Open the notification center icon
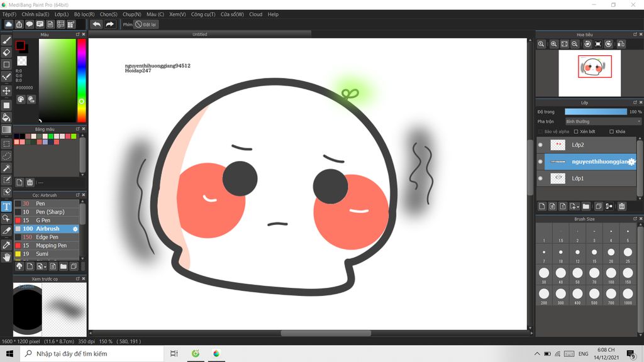 [631, 353]
